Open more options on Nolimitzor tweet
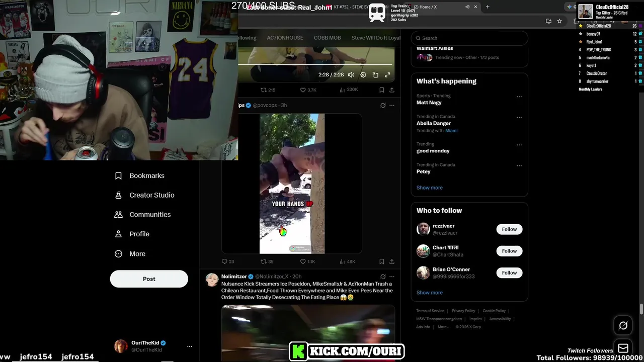The image size is (644, 362). coord(392,277)
